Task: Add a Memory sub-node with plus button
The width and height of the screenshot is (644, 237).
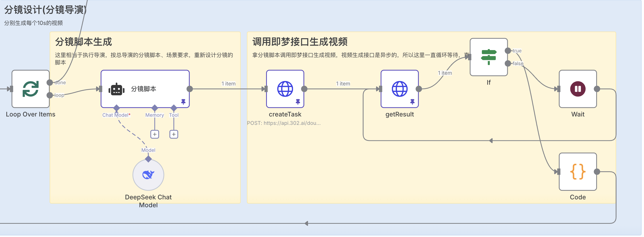Action: 155,134
